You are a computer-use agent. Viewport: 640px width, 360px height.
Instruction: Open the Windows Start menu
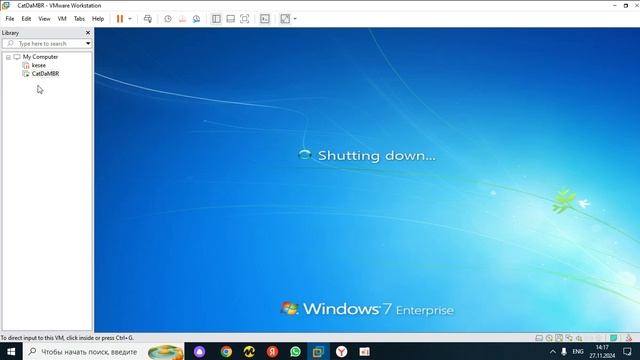(11, 351)
